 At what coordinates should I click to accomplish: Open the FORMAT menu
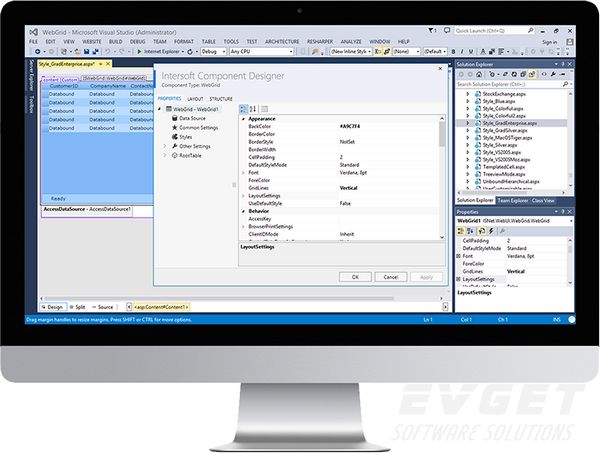point(184,41)
